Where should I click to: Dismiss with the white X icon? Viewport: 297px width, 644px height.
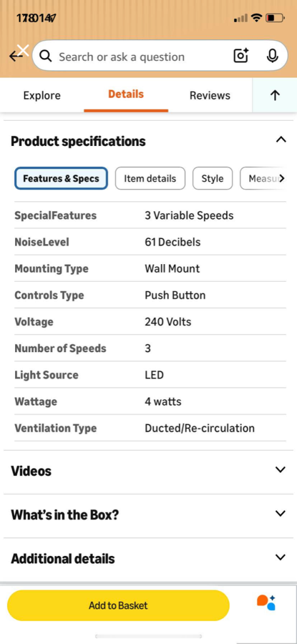tap(23, 50)
